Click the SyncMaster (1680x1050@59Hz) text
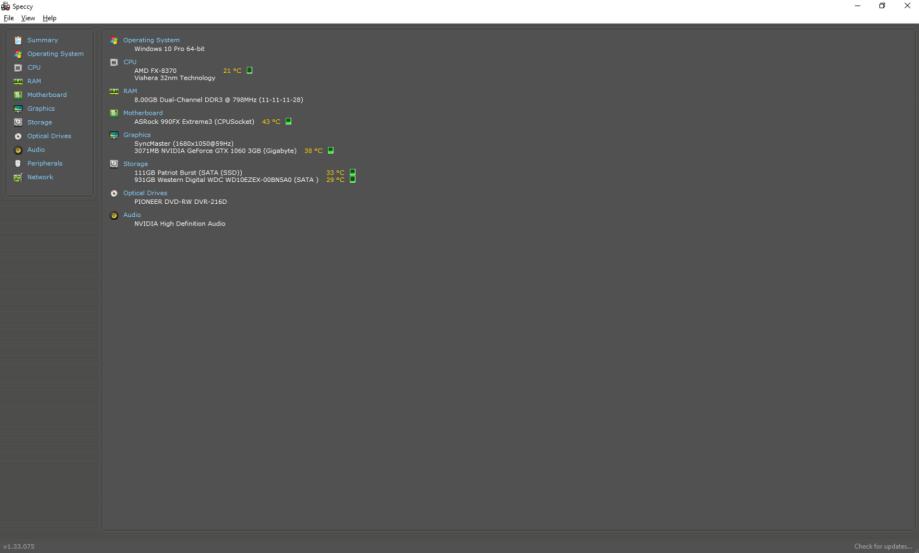919x553 pixels. [183, 144]
